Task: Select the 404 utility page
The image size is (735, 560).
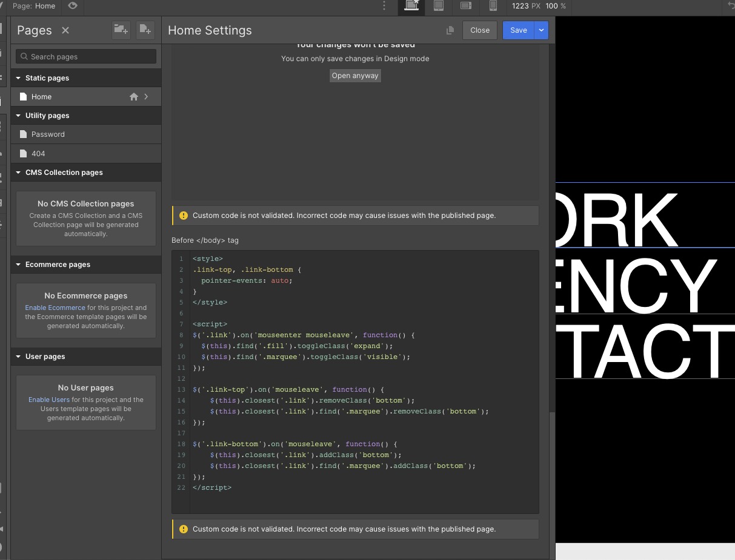Action: click(x=86, y=154)
